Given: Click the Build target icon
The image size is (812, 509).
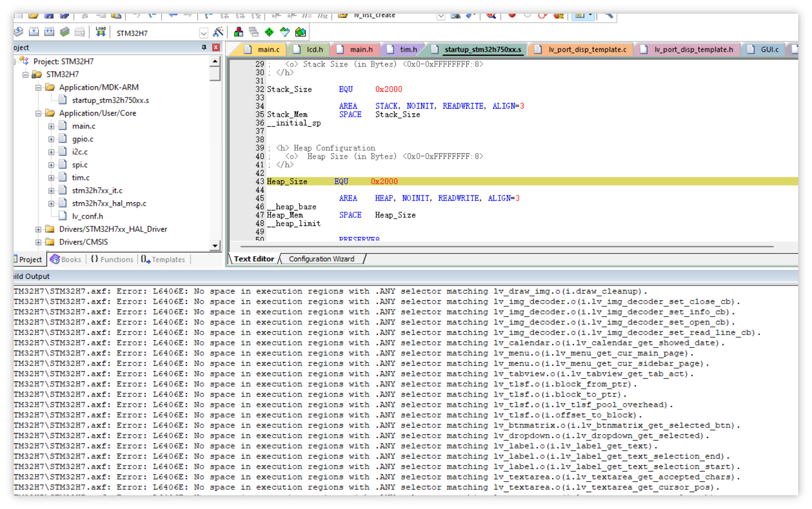Looking at the screenshot, I should pos(34,32).
